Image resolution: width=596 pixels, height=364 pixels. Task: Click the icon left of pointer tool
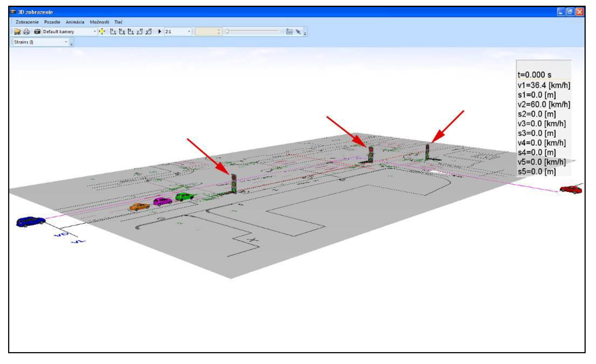click(289, 32)
